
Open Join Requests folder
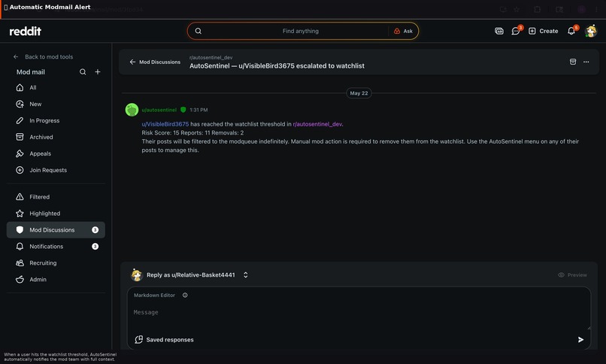[56, 170]
